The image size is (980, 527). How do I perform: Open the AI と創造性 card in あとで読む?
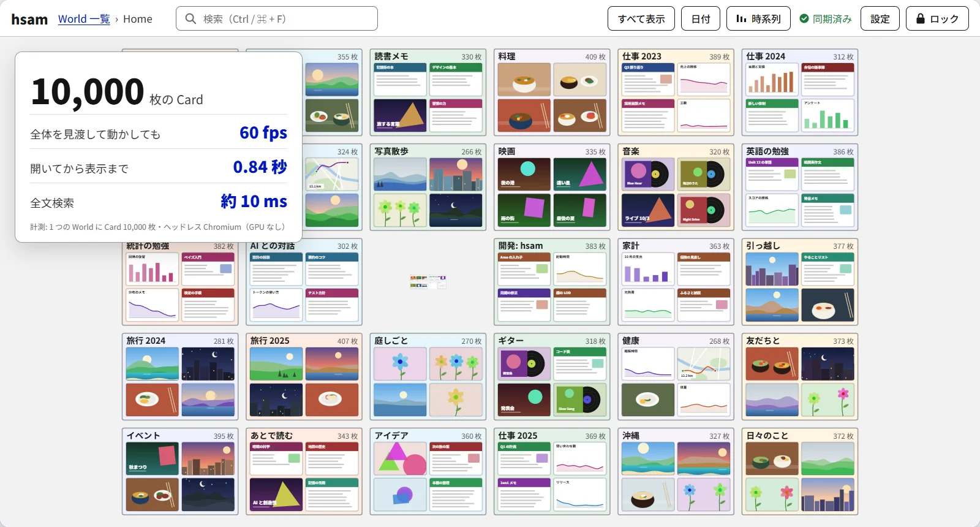276,495
